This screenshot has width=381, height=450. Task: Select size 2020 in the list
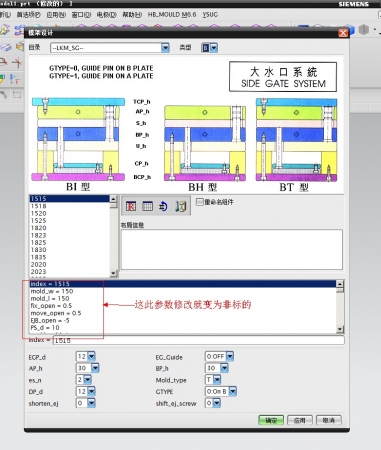click(69, 264)
